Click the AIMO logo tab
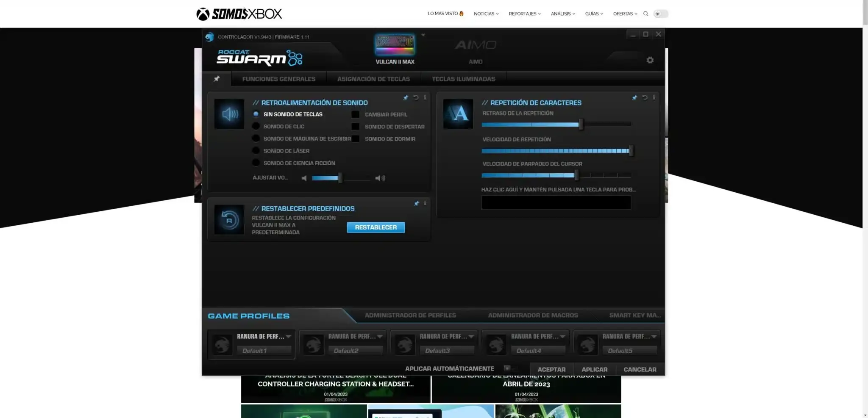Viewport: 868px width, 418px height. (476, 45)
